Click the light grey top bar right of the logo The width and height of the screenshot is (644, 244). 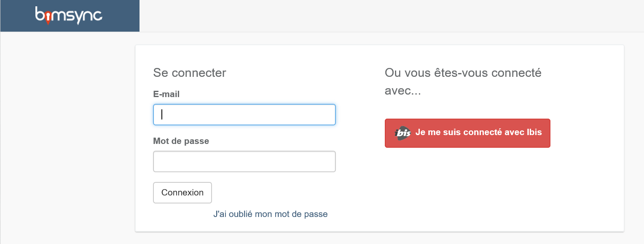coord(379,16)
